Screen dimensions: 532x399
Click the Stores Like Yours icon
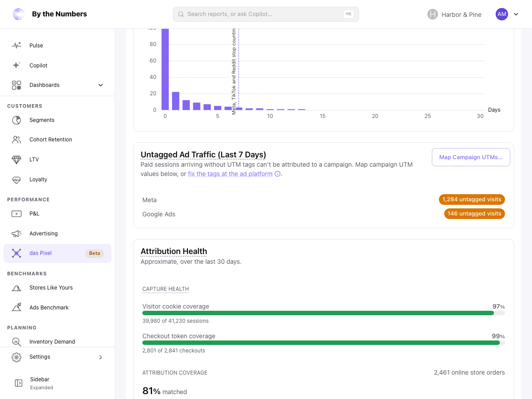(x=16, y=288)
